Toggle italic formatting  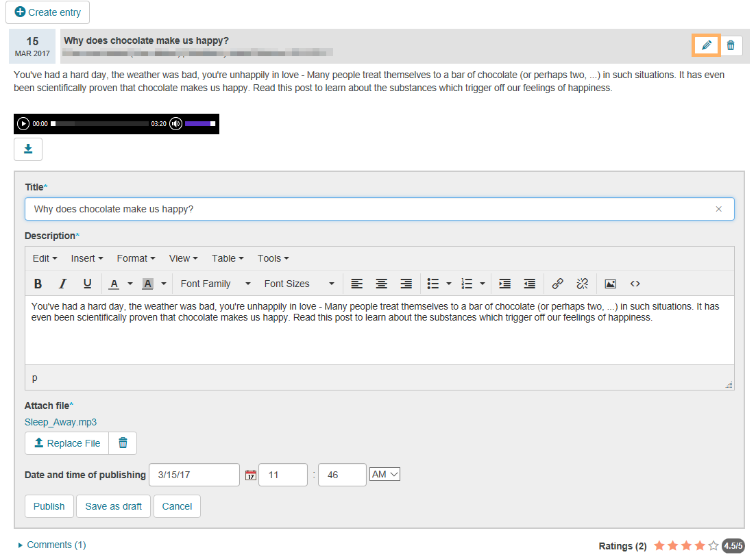[62, 284]
